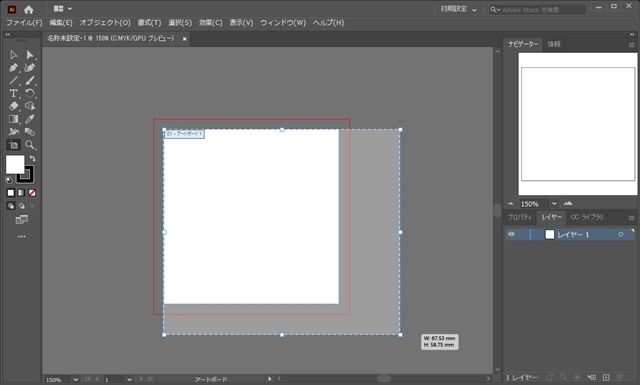Select the Eraser tool
Screen dimensions: 640x385
(13, 106)
